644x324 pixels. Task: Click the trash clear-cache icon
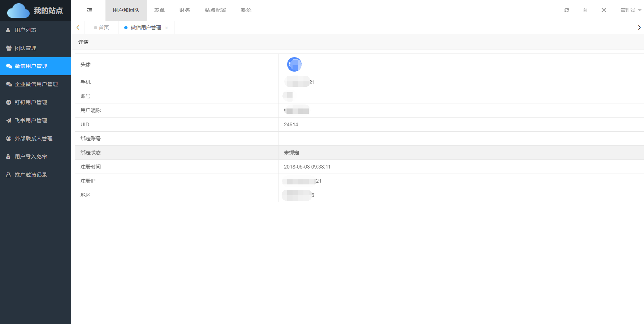coord(585,10)
